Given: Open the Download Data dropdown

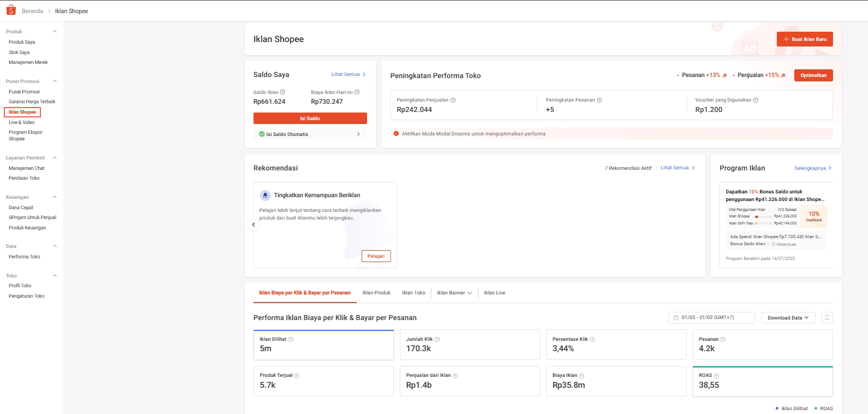Looking at the screenshot, I should click(x=788, y=318).
